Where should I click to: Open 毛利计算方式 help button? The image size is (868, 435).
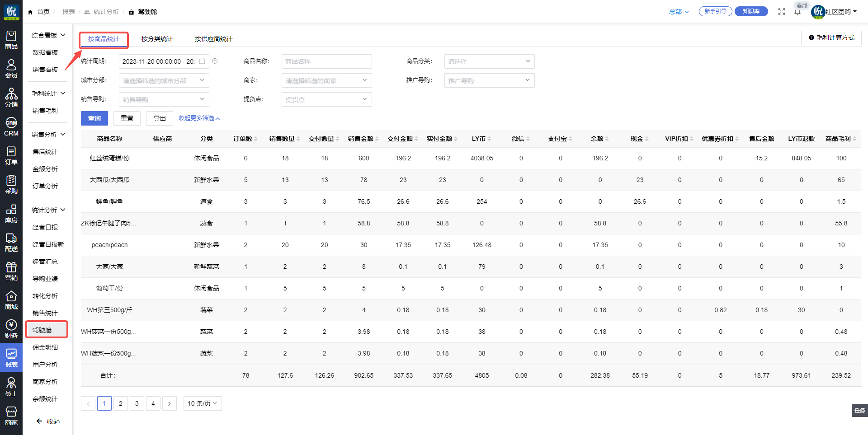(831, 38)
